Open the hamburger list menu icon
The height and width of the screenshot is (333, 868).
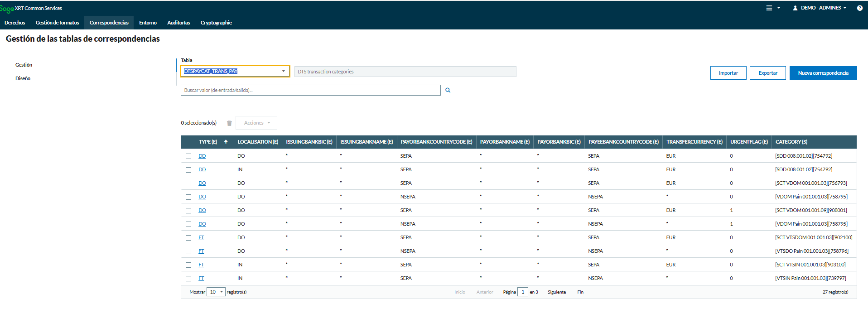pyautogui.click(x=769, y=8)
